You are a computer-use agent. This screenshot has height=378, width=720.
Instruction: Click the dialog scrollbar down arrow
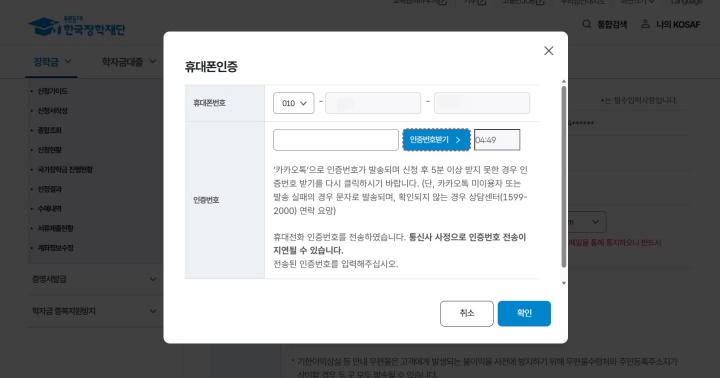564,283
